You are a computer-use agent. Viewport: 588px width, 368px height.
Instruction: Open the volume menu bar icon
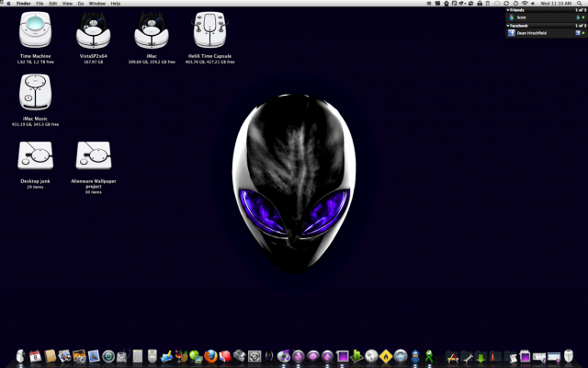[533, 4]
